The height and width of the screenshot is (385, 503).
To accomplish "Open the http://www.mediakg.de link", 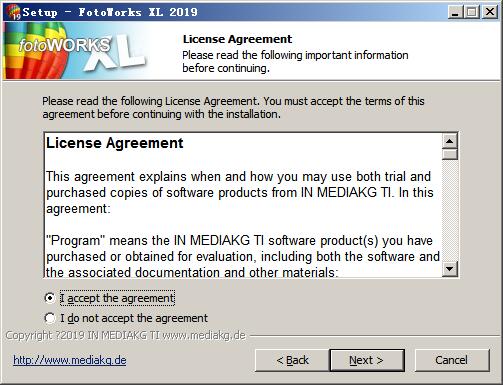I will coord(70,360).
